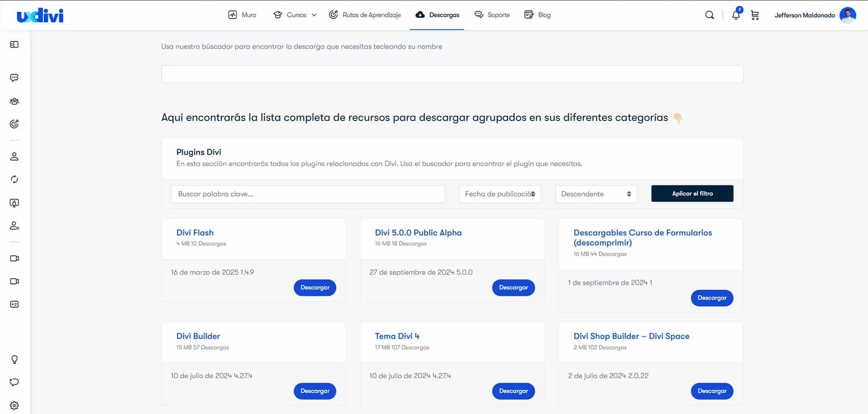
Task: Open the community group sidebar icon
Action: 15,101
